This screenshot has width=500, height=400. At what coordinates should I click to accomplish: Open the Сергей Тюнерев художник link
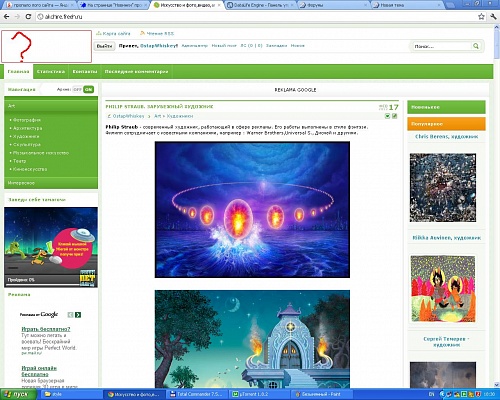(x=446, y=342)
